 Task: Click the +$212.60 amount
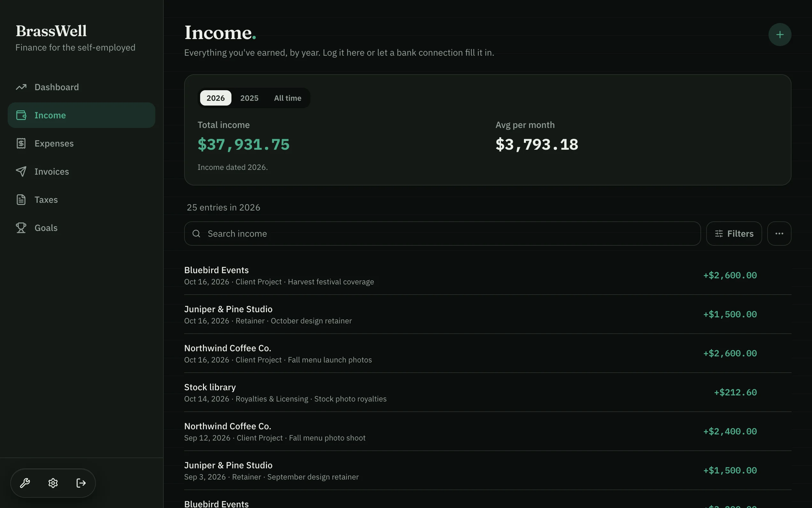735,393
